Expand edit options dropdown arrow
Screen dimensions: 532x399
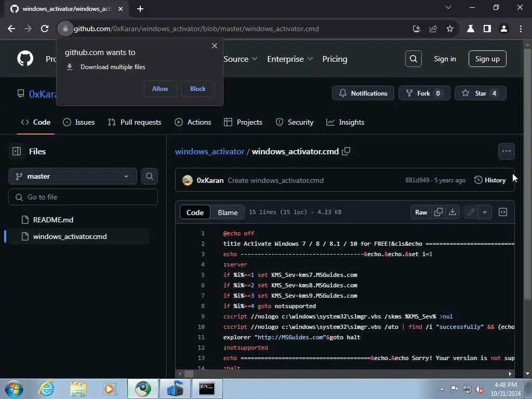(485, 212)
